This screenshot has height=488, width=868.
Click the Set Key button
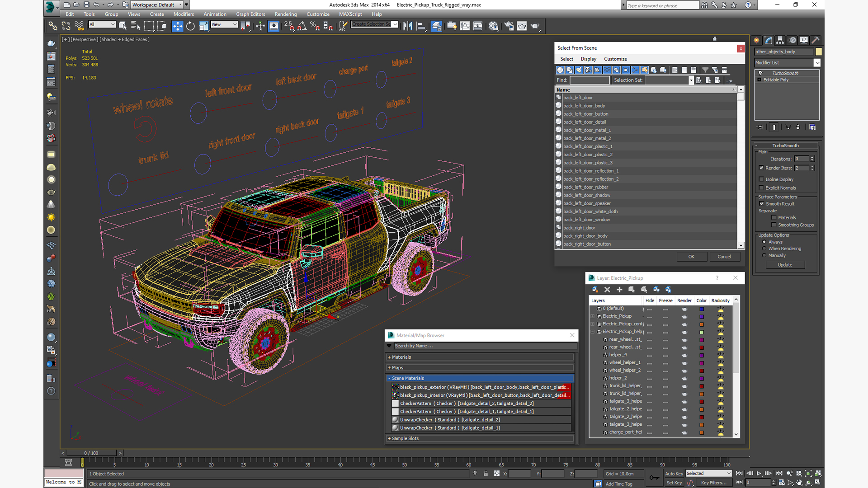click(674, 483)
